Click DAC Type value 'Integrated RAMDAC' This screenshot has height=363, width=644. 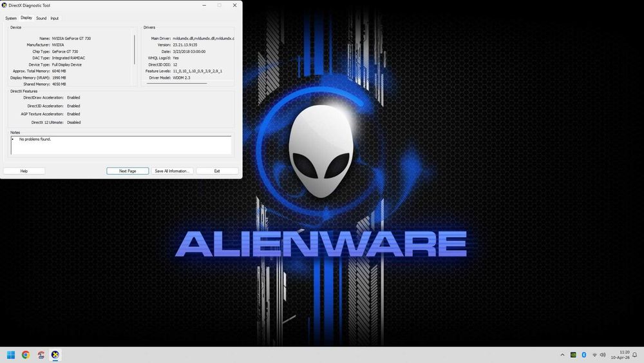[x=68, y=58]
